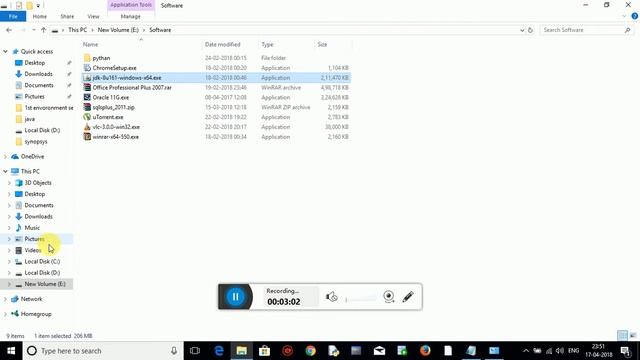Open Google Chrome from the taskbar
This screenshot has height=360, width=640.
pyautogui.click(x=310, y=351)
